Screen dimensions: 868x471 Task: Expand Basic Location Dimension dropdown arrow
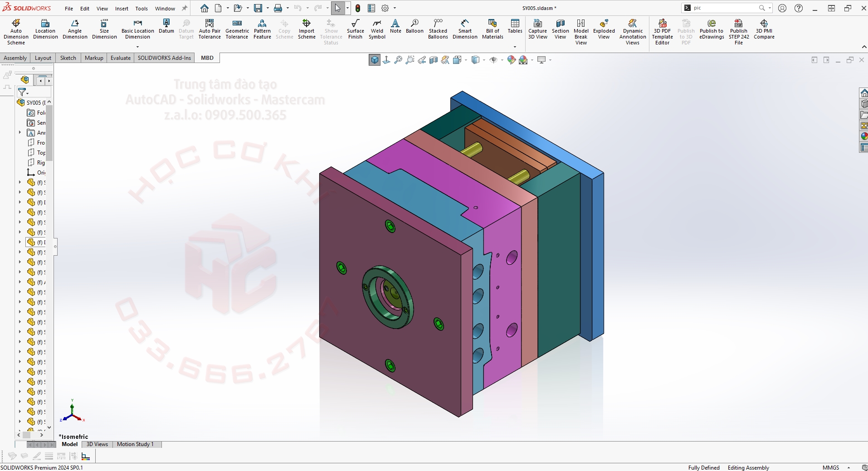pos(137,47)
